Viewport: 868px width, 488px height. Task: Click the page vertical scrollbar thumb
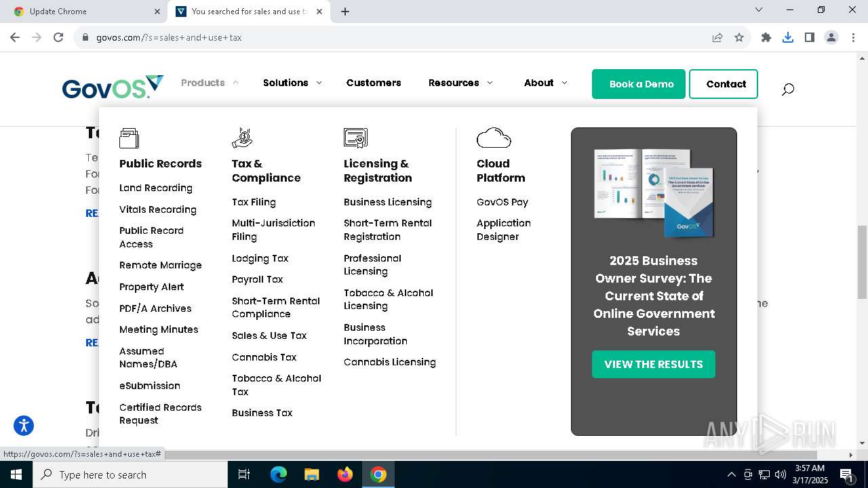[862, 262]
